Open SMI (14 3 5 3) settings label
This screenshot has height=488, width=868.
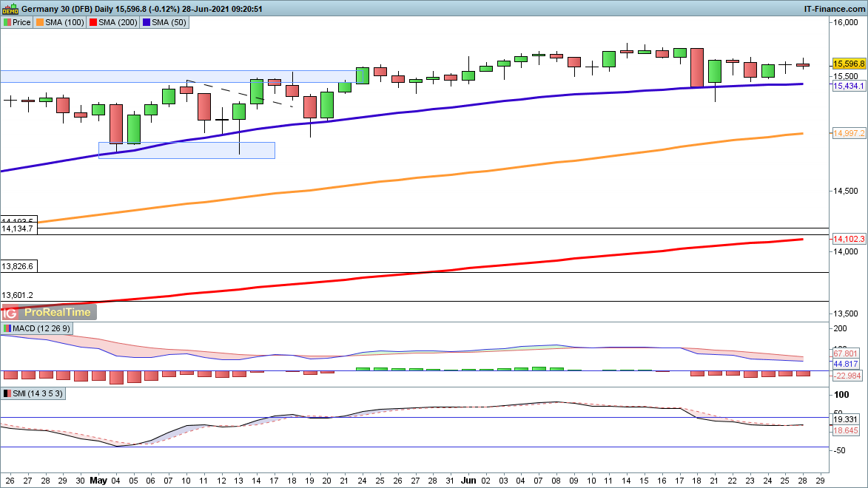pos(38,394)
